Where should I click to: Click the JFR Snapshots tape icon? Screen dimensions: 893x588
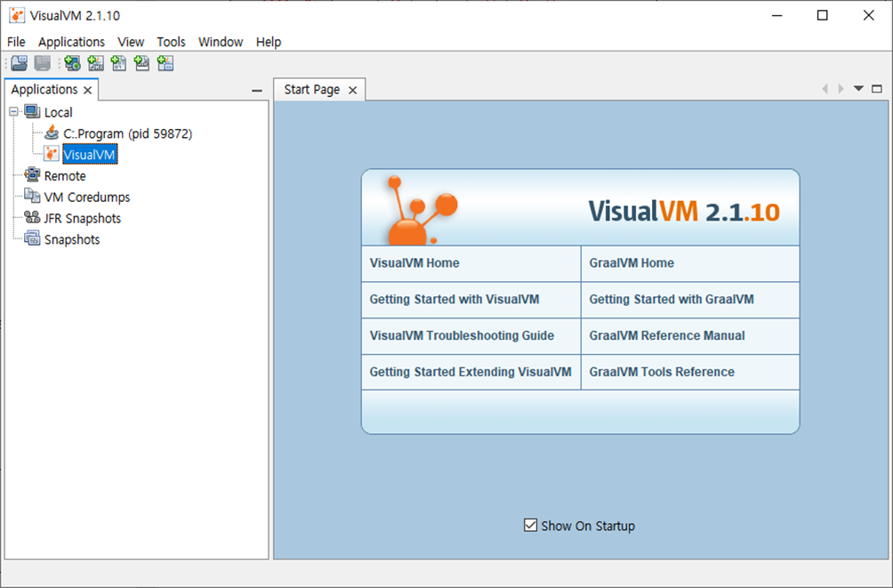coord(32,218)
